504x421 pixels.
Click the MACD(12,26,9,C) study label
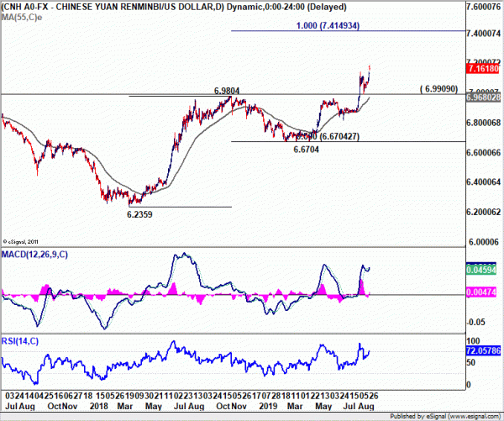pyautogui.click(x=34, y=255)
